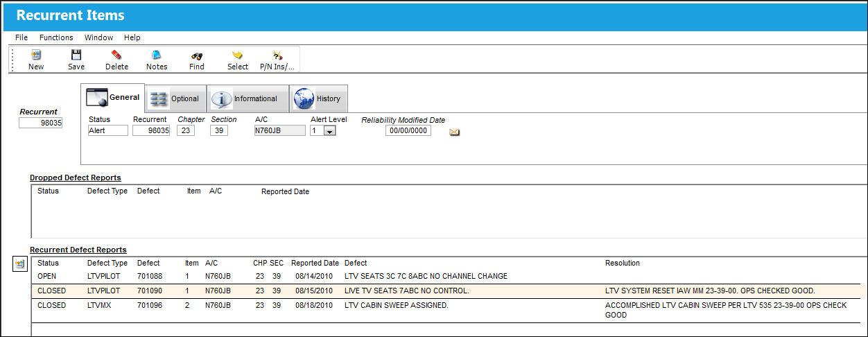Switch to the General tab
Viewport: 868px width, 337px height.
click(x=112, y=98)
